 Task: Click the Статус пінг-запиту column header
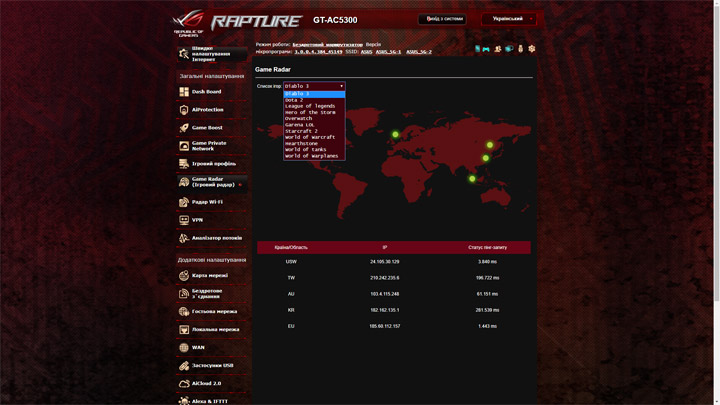point(487,248)
